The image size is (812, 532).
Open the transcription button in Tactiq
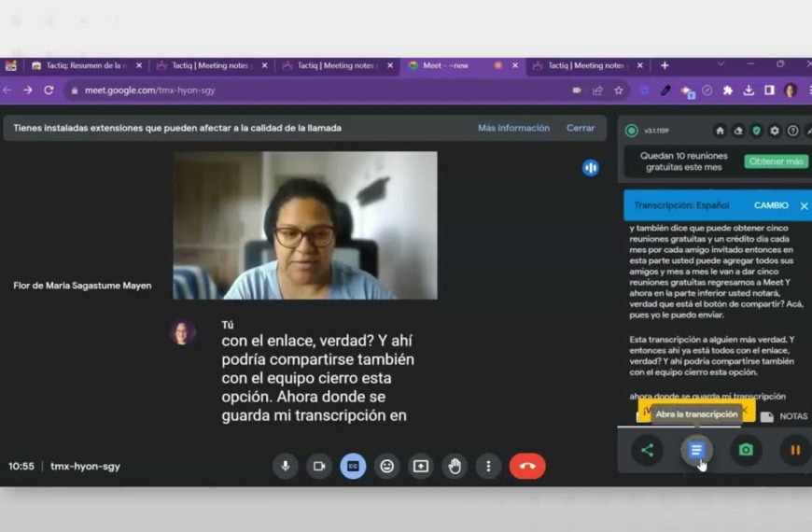[x=696, y=450]
